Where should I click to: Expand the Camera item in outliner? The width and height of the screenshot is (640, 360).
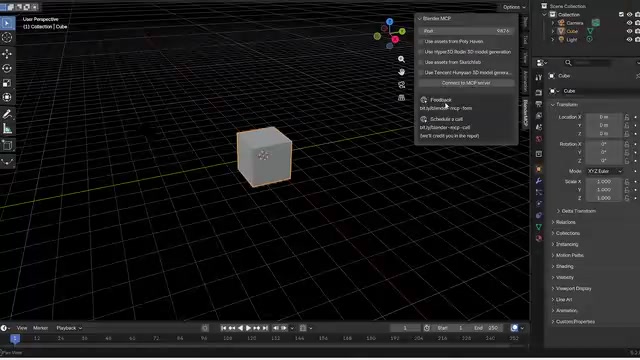coord(553,23)
